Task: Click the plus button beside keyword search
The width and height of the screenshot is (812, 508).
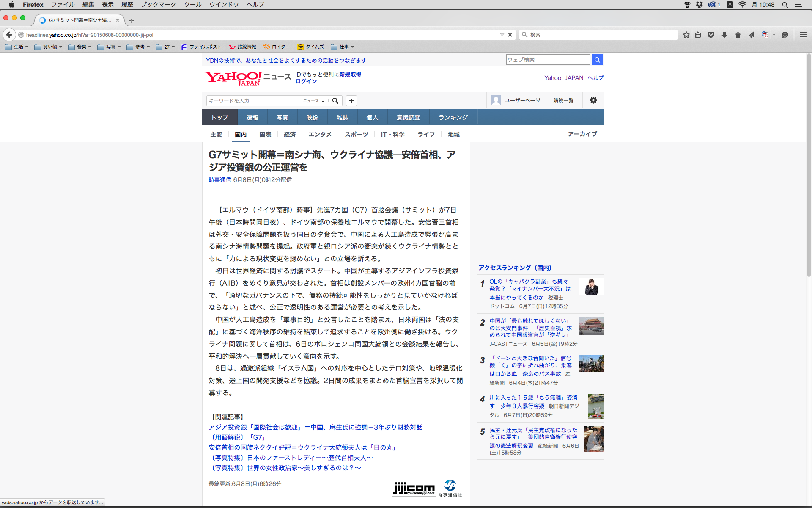Action: (351, 101)
